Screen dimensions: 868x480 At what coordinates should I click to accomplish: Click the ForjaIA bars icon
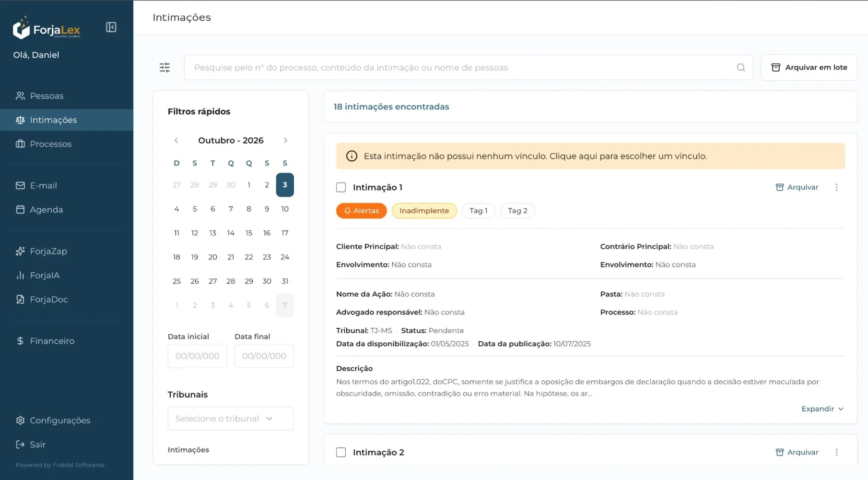(x=20, y=276)
